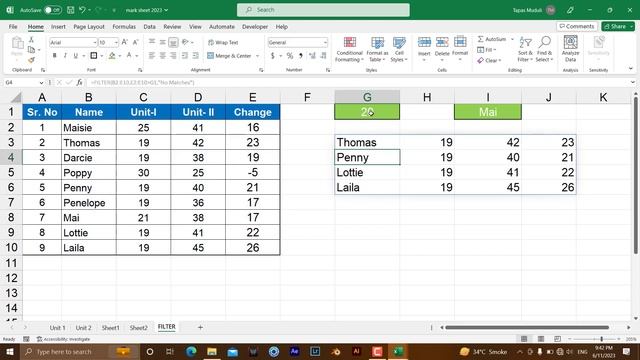
Task: Switch to the Developer tab
Action: (255, 27)
